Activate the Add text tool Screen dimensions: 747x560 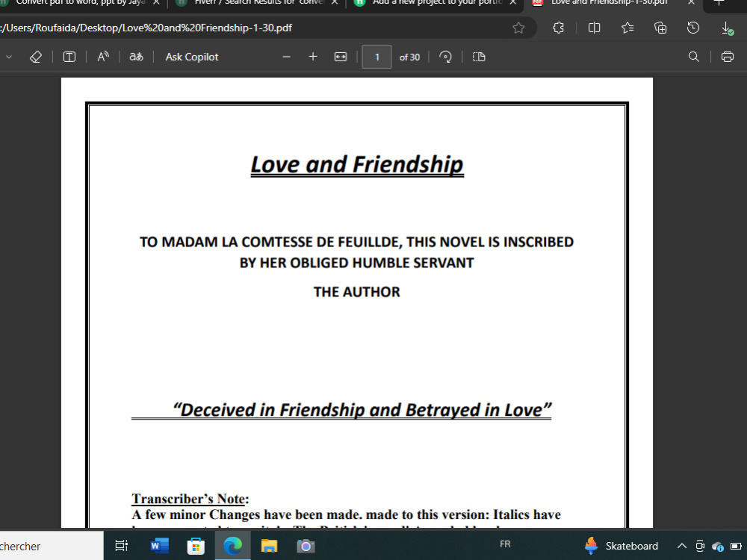69,57
